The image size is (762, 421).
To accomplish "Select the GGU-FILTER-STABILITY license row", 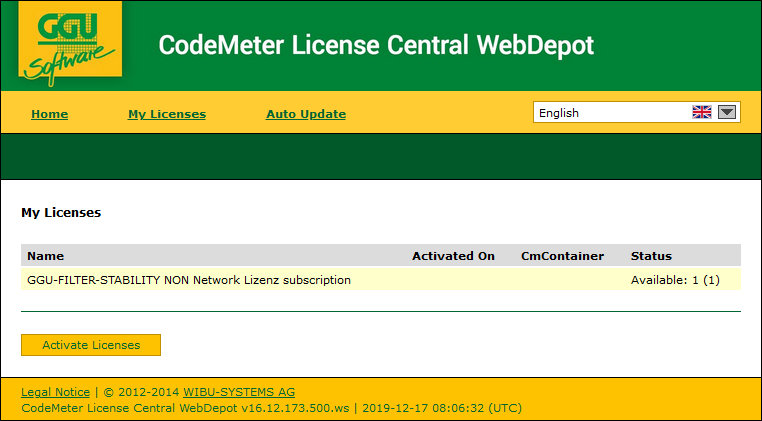I will (189, 280).
